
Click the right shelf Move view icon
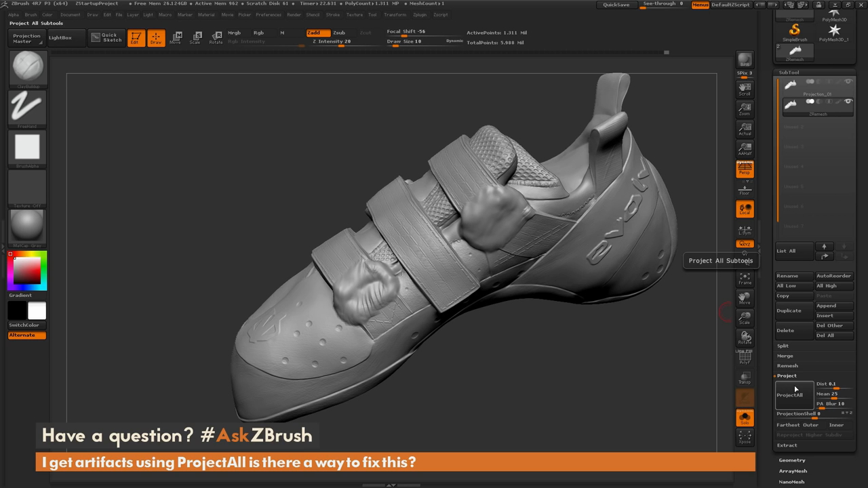tap(745, 298)
